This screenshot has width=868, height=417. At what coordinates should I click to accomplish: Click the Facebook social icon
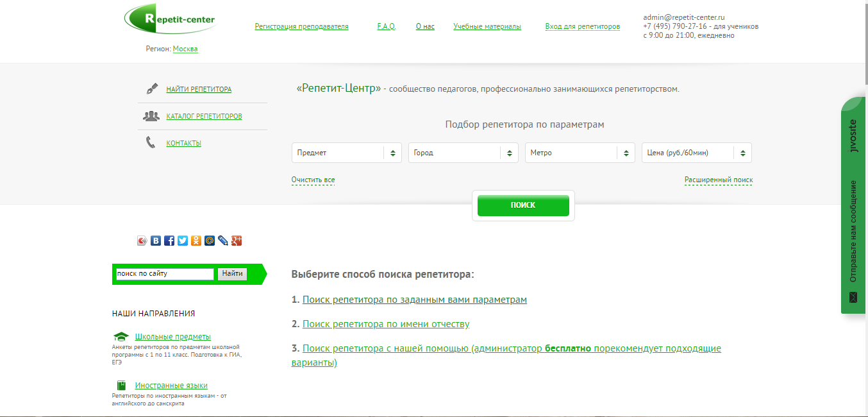[169, 240]
